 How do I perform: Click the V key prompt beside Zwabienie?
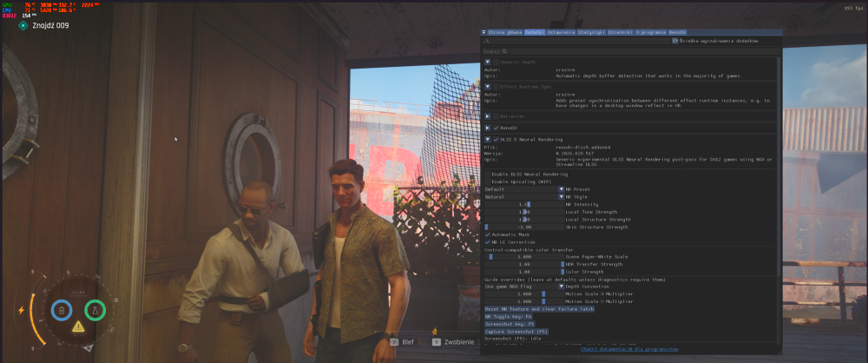click(x=437, y=342)
